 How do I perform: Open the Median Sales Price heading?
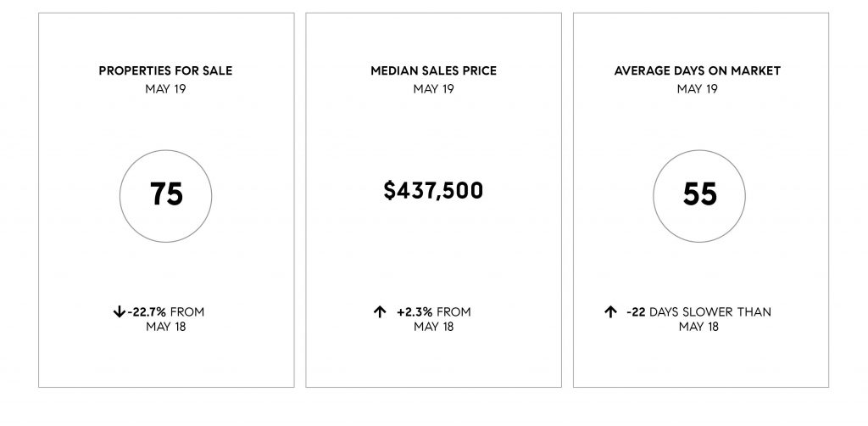click(x=433, y=71)
